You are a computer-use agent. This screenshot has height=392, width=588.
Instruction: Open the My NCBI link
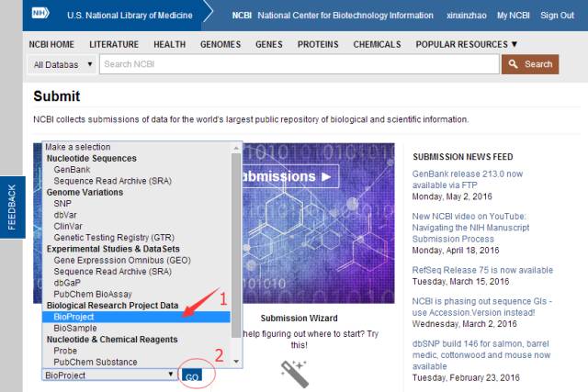[x=514, y=16]
